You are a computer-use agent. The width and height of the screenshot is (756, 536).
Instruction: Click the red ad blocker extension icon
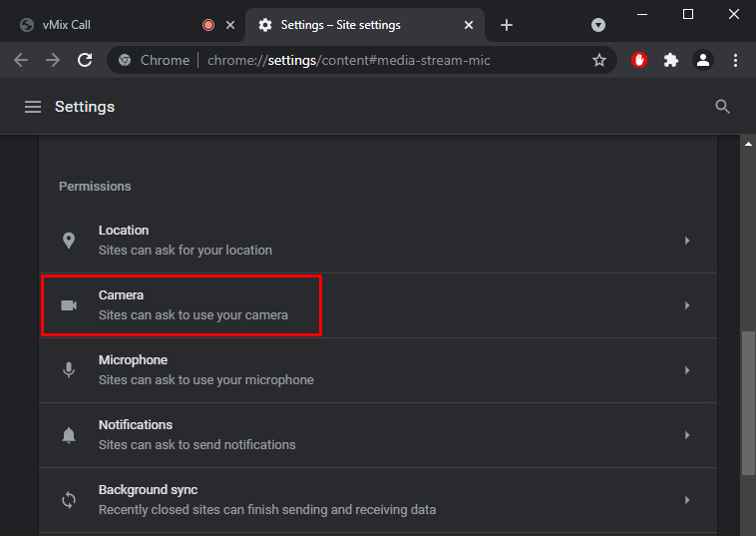(x=640, y=60)
